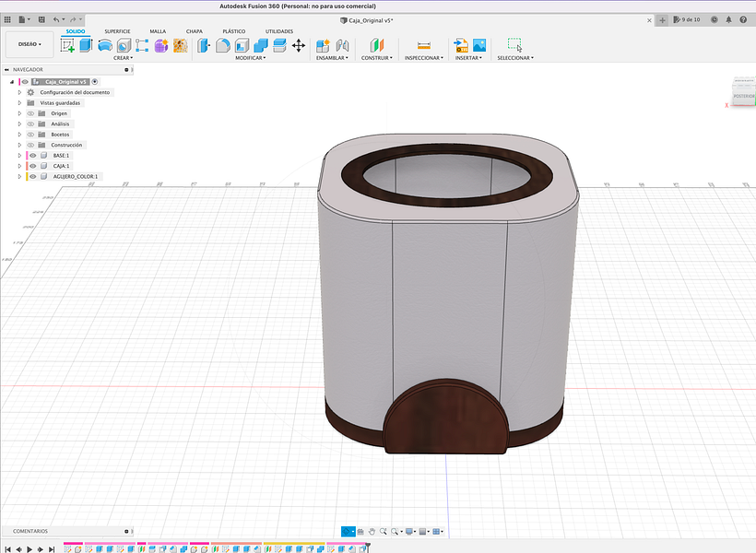Switch to the SUPERFICIE tab
The image size is (756, 553).
117,31
